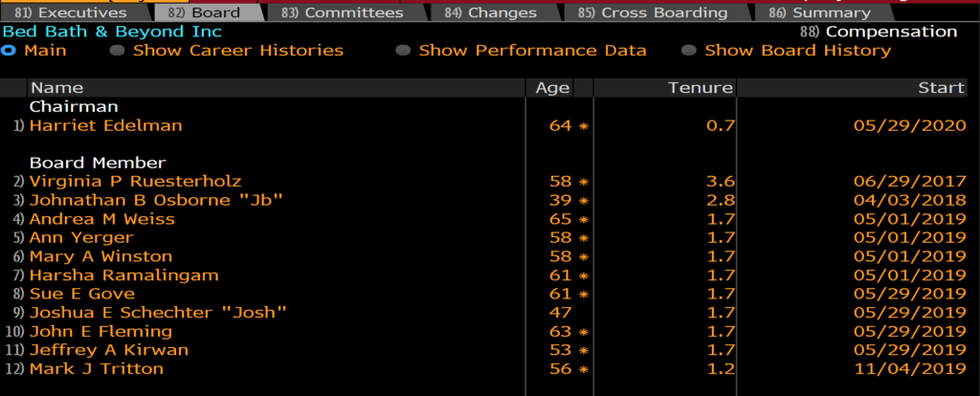Open Mary A Winston's profile
This screenshot has width=980, height=396.
point(100,256)
